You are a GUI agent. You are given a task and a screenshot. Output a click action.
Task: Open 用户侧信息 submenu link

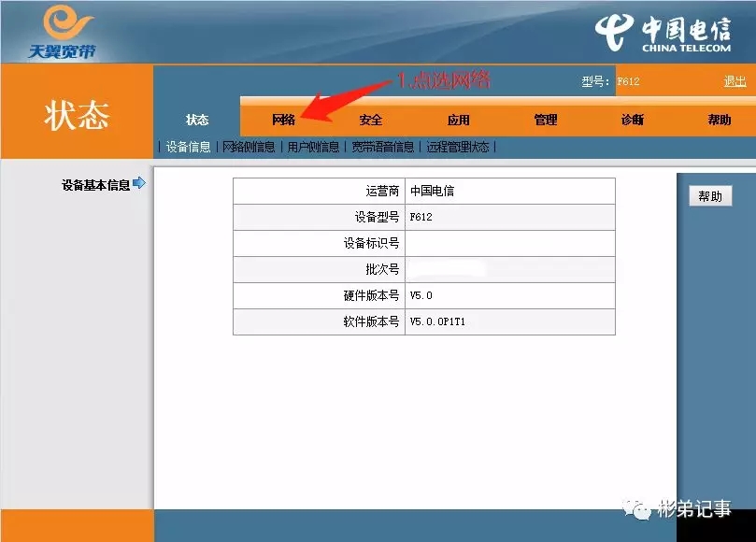[x=313, y=147]
